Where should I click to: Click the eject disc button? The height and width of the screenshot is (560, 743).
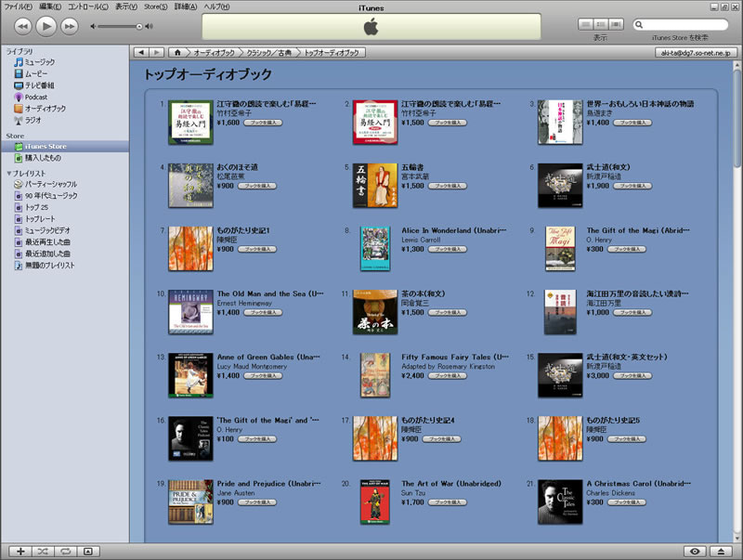point(721,552)
